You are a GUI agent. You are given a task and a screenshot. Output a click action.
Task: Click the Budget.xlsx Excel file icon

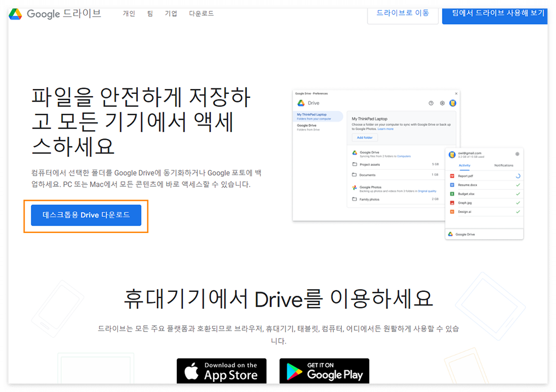point(452,193)
